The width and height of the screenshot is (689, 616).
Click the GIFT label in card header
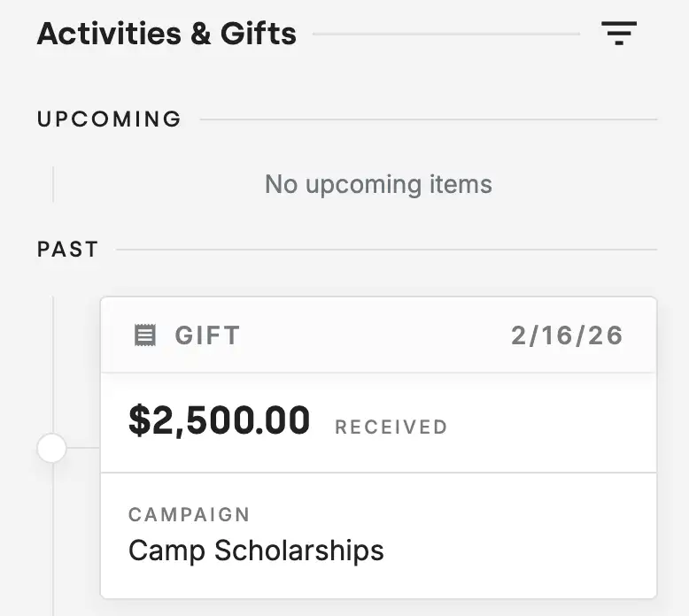207,335
